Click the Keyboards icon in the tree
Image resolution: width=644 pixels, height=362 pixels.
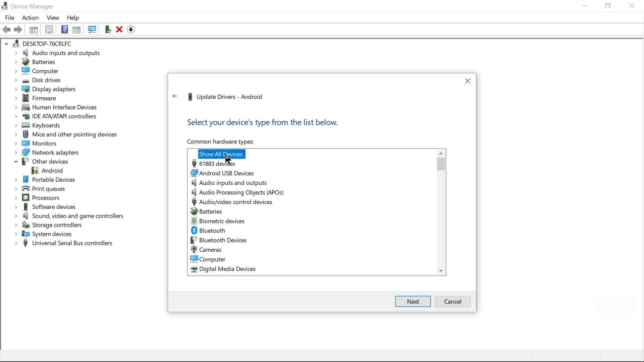[25, 125]
